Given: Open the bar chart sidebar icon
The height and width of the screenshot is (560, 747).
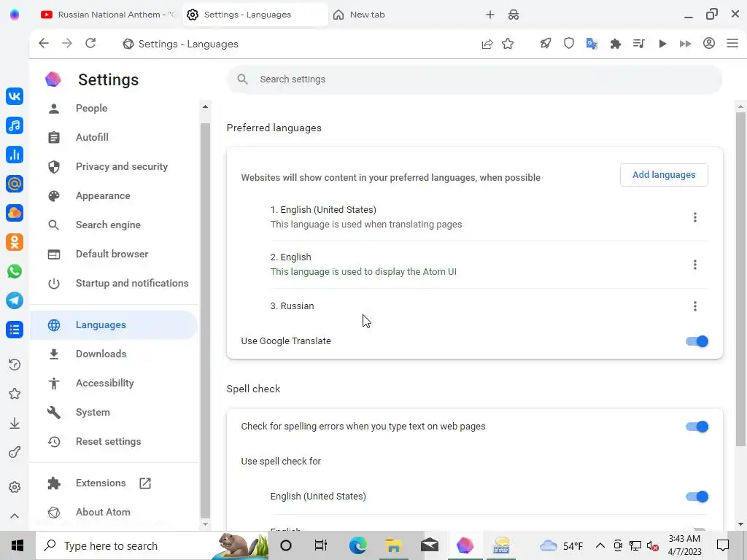Looking at the screenshot, I should pyautogui.click(x=15, y=155).
